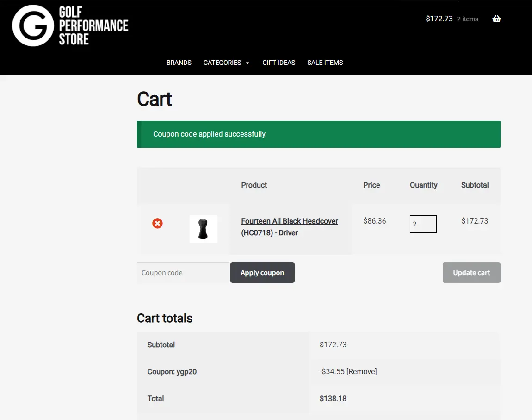The width and height of the screenshot is (532, 420).
Task: Focus the Coupon code text field
Action: 182,273
